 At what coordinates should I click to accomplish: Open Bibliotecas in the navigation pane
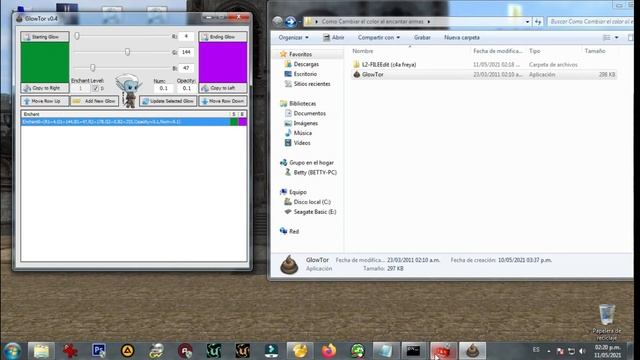302,104
